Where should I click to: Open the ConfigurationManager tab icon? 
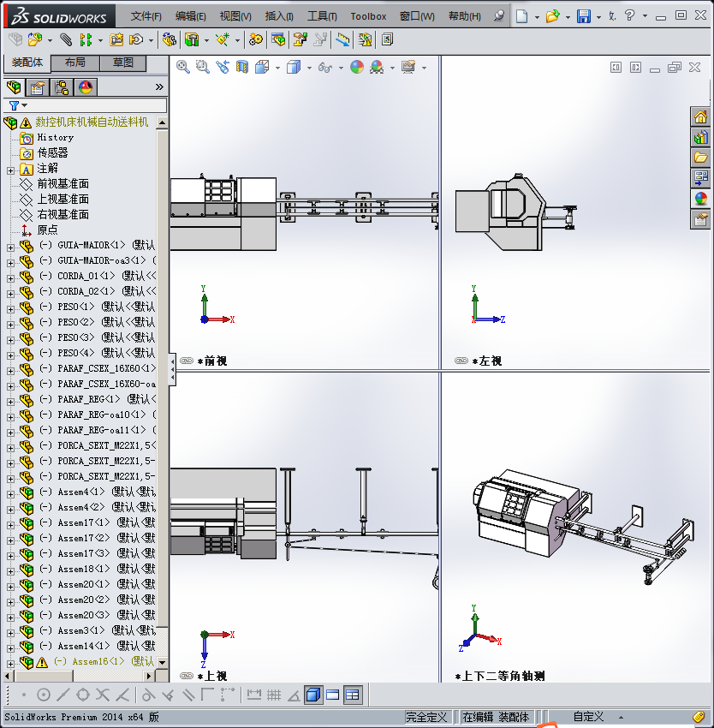click(62, 87)
